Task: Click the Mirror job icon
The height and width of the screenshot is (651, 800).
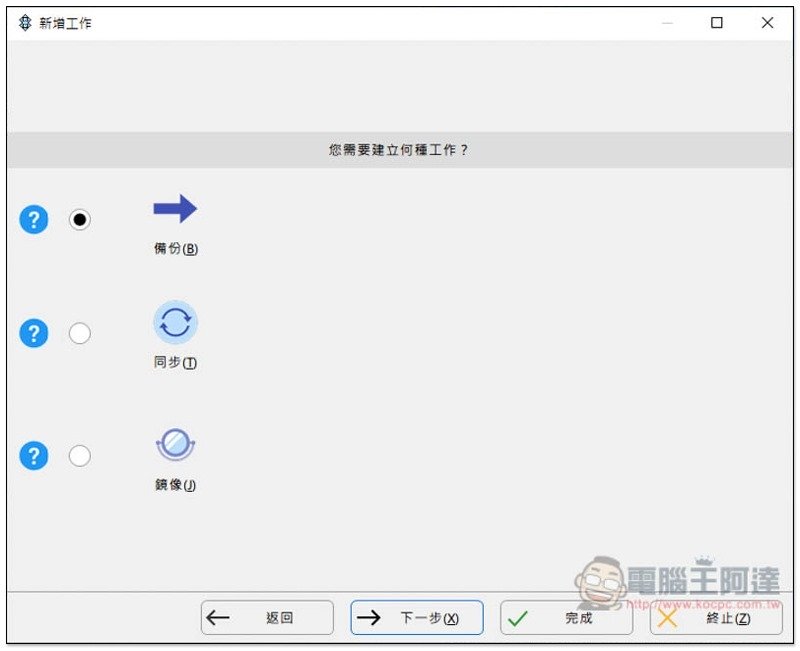Action: pos(175,444)
